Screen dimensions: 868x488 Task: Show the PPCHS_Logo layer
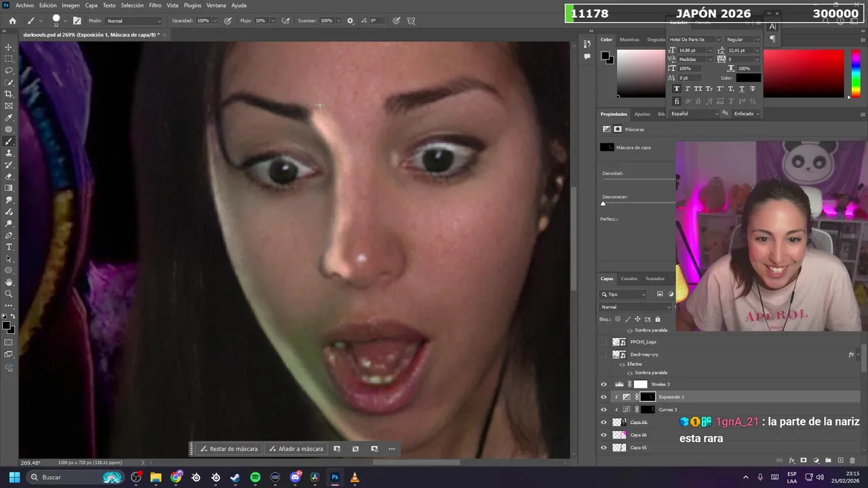click(x=604, y=342)
